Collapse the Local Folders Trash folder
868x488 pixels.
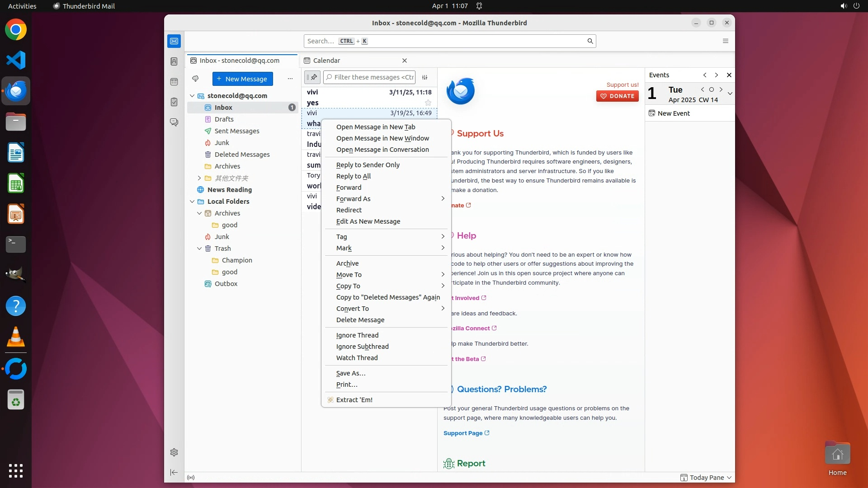click(199, 249)
